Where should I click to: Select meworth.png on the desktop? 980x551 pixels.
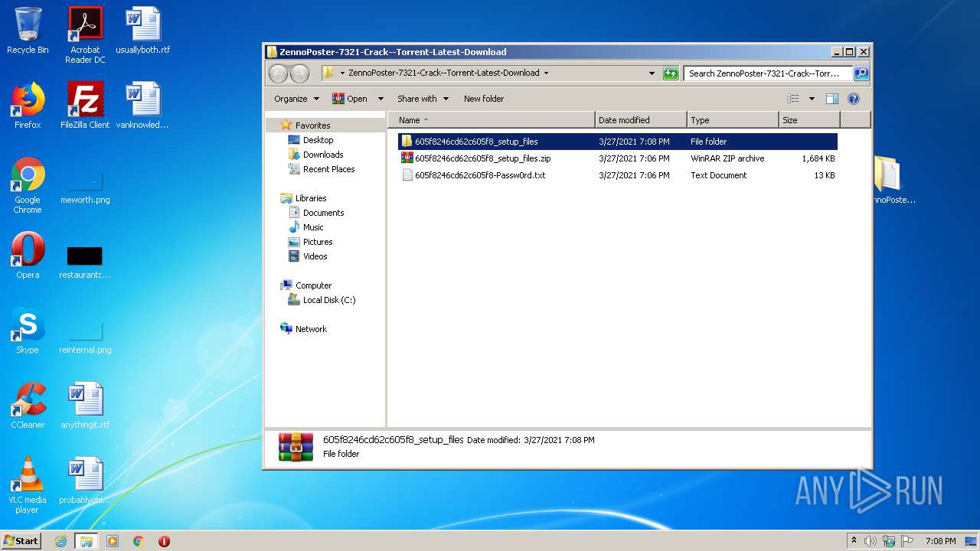coord(85,188)
